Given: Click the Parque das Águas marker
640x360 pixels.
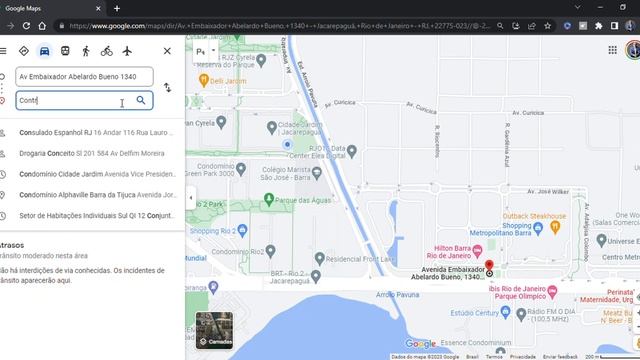Looking at the screenshot, I should click(x=269, y=199).
